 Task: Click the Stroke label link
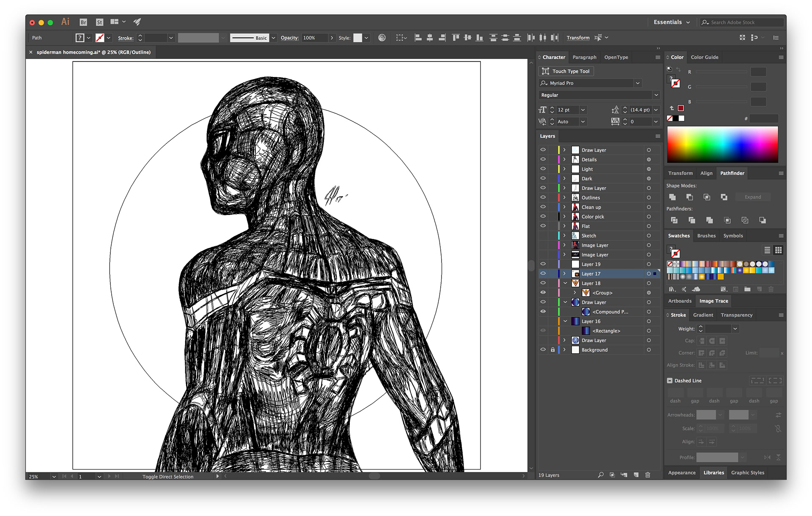126,38
